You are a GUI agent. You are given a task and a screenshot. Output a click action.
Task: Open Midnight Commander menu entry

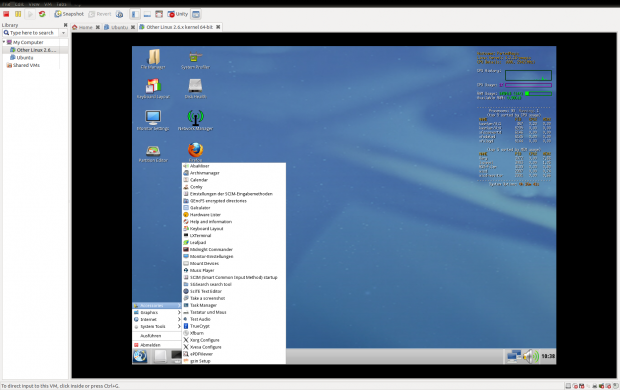point(234,250)
